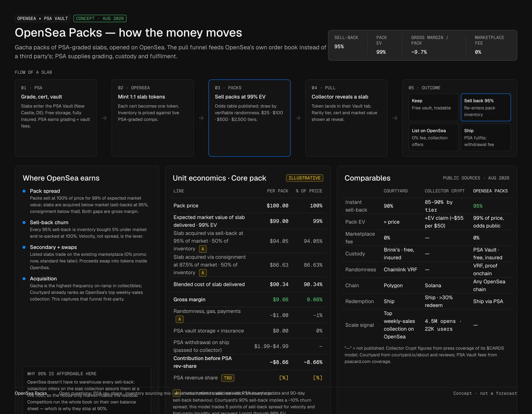The image size is (532, 414).
Task: Click the 'Brink's · free, insured' custody cell
Action: click(x=399, y=254)
